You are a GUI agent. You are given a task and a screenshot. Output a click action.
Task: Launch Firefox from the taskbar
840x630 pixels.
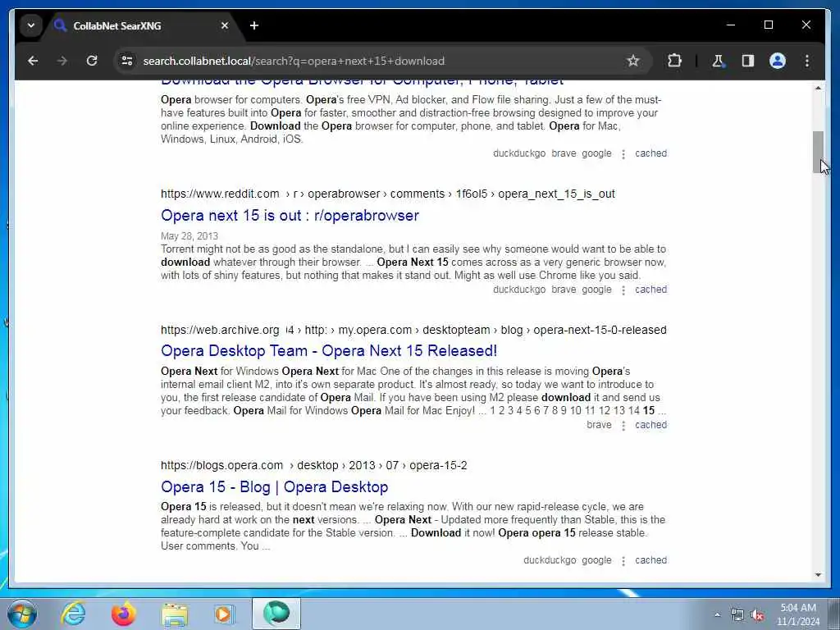(124, 614)
